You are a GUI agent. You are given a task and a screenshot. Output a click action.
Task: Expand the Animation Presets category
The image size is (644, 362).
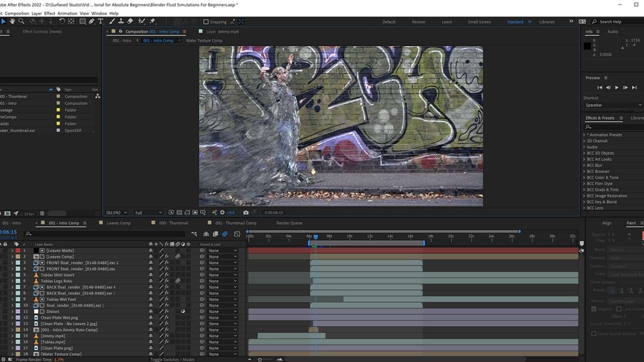pos(584,135)
